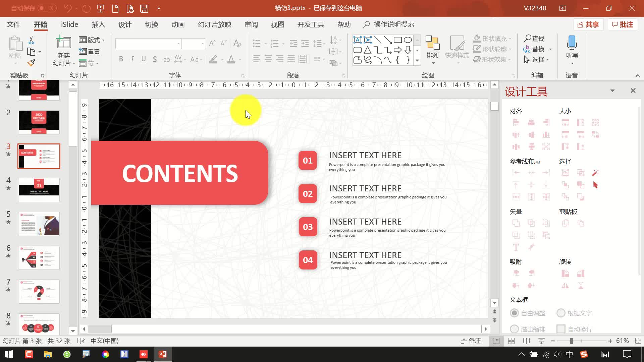Screen dimensions: 644x362
Task: Open Windows Start menu
Action: click(x=9, y=354)
